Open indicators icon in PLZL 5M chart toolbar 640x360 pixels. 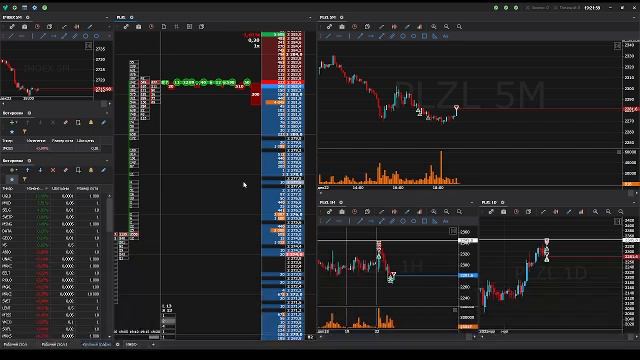point(420,27)
